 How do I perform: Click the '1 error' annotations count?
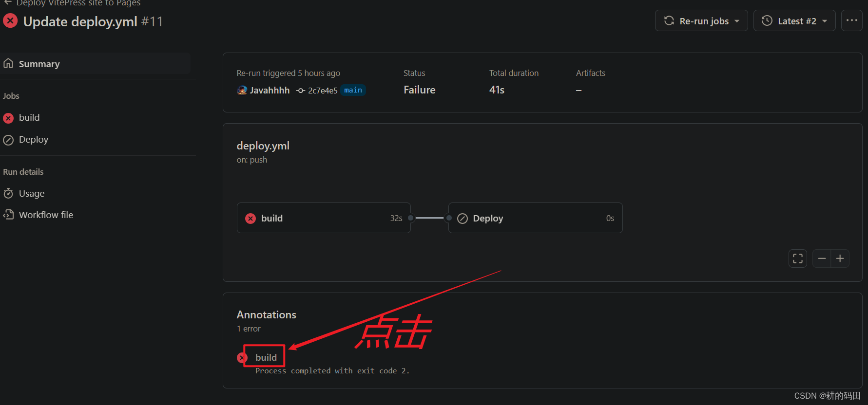coord(249,329)
